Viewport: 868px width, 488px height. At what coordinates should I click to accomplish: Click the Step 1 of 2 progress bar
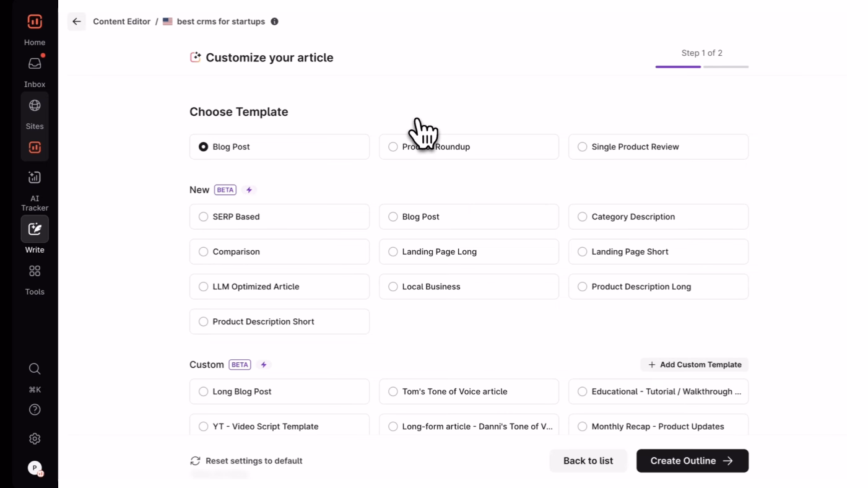point(701,66)
